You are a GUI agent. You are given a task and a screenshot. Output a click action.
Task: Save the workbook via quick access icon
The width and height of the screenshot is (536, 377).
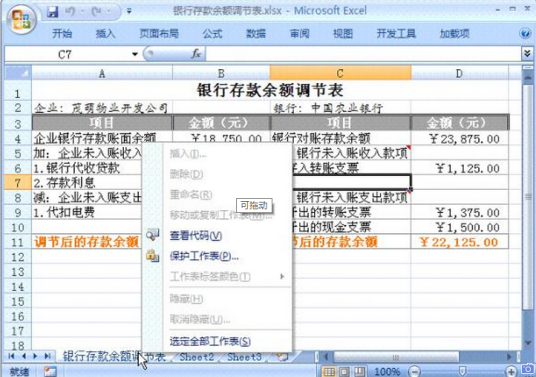pyautogui.click(x=52, y=12)
